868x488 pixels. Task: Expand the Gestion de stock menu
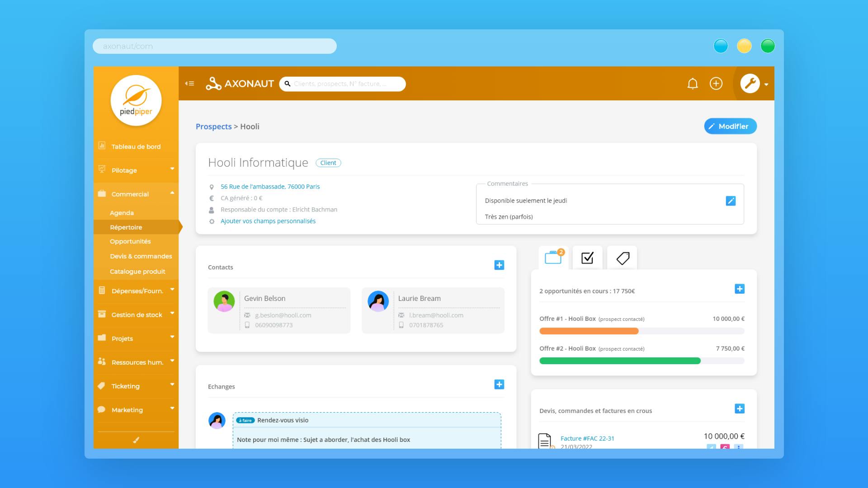tap(136, 314)
